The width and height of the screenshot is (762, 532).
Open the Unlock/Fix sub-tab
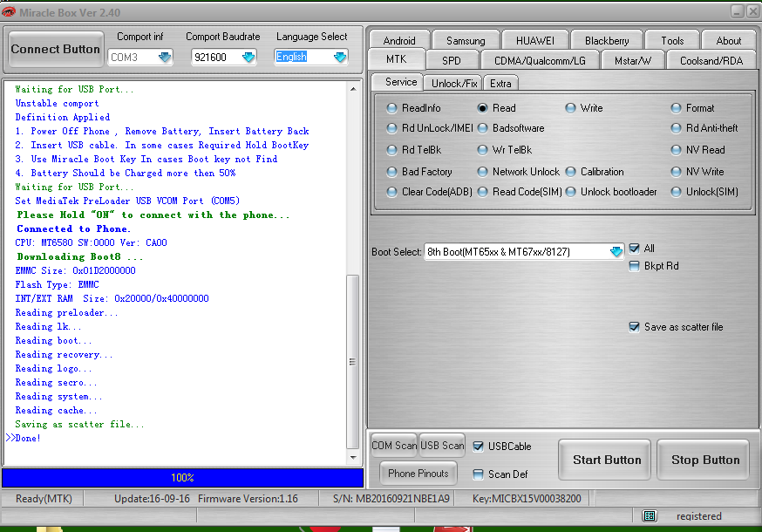point(454,83)
